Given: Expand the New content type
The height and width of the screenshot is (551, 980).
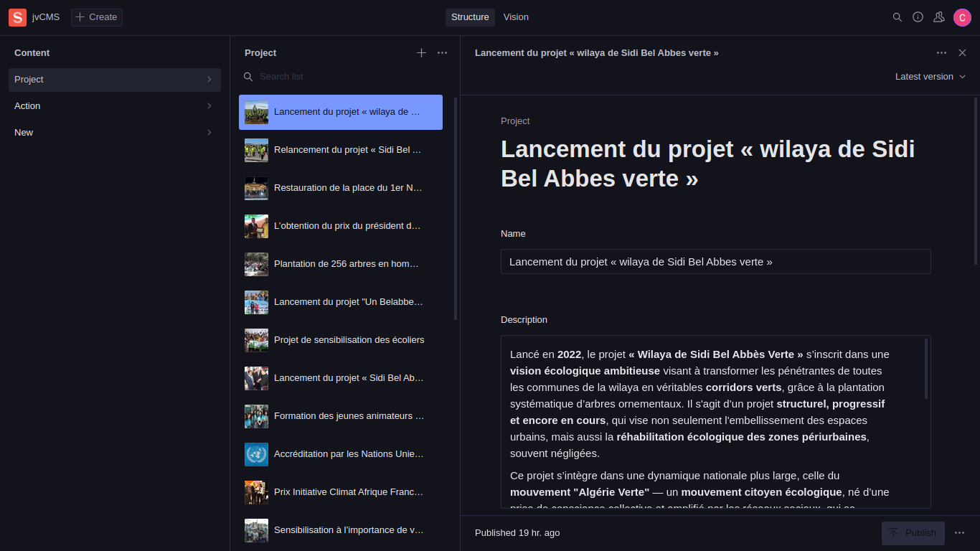Looking at the screenshot, I should pos(115,132).
